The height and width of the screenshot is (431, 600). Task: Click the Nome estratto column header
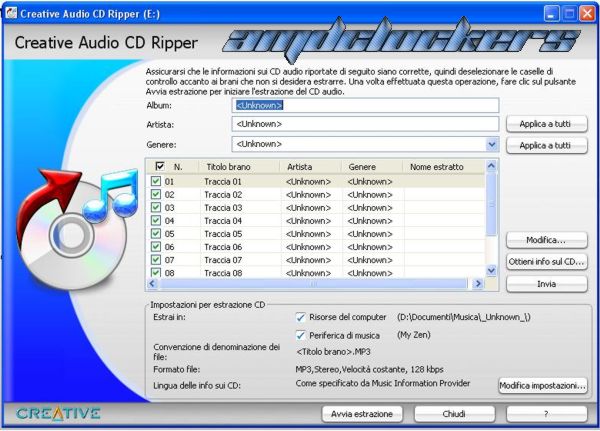point(437,166)
